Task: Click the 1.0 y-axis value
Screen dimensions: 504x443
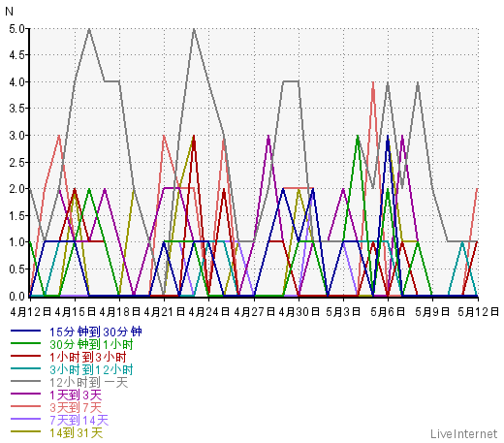Action: 16,242
